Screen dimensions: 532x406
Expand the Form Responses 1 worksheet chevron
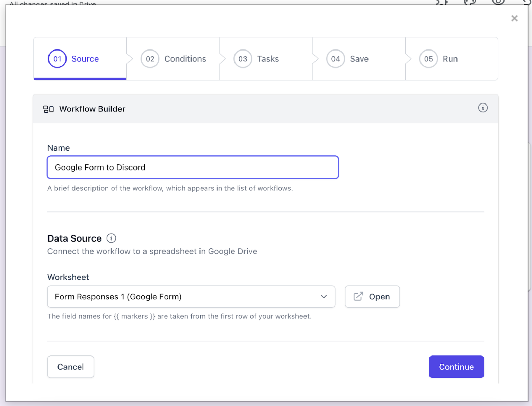[x=323, y=297]
